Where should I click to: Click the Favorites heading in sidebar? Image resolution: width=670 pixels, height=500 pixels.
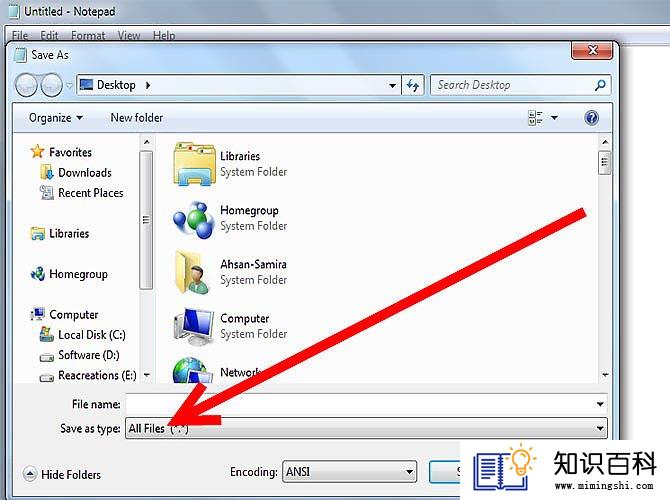click(70, 152)
